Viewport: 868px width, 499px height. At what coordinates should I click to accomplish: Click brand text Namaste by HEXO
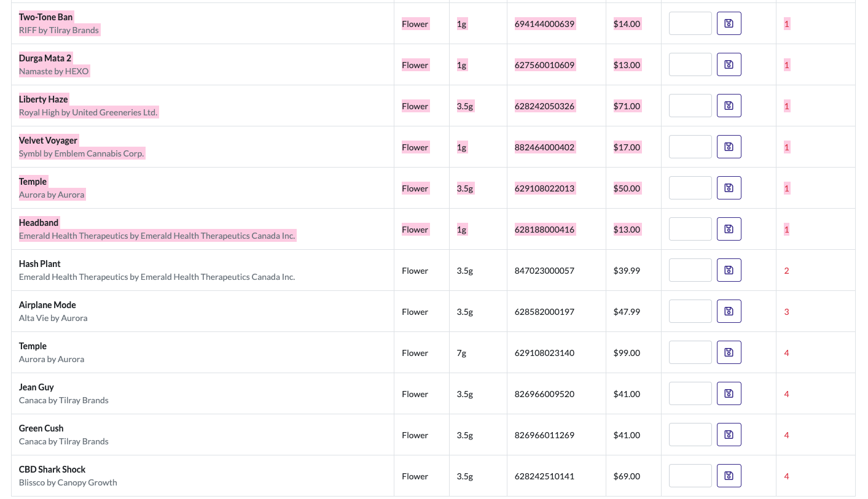pos(54,71)
